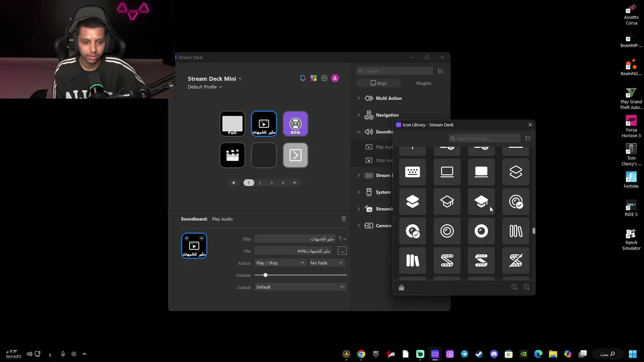The image size is (644, 362).
Task: Select the BRB key on the deck
Action: 295,124
